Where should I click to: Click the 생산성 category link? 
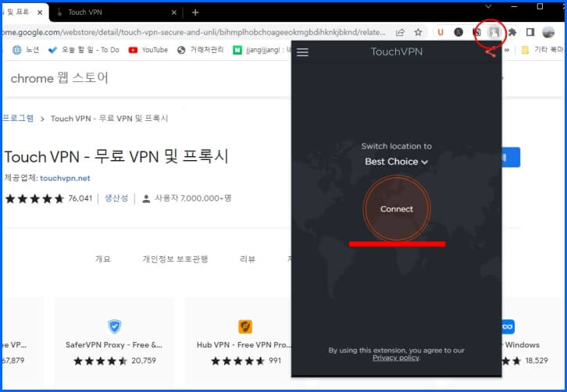coord(116,198)
